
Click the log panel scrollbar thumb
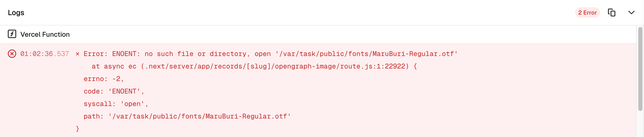pyautogui.click(x=640, y=69)
